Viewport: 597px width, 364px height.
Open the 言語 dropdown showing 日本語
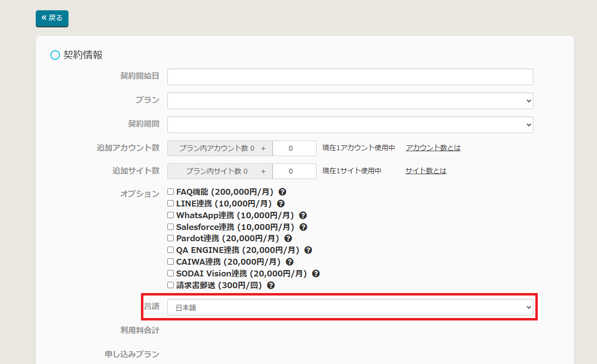pyautogui.click(x=350, y=307)
